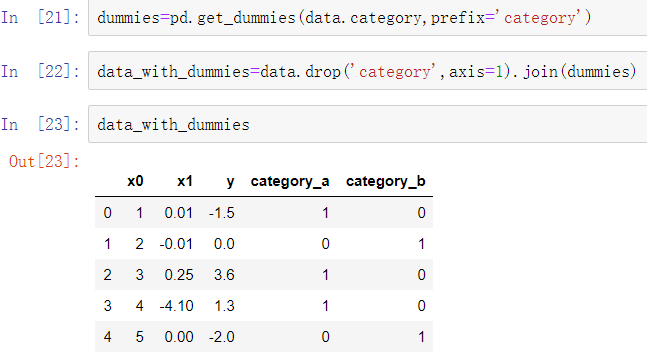Click the Out[23] output prompt

coord(44,161)
